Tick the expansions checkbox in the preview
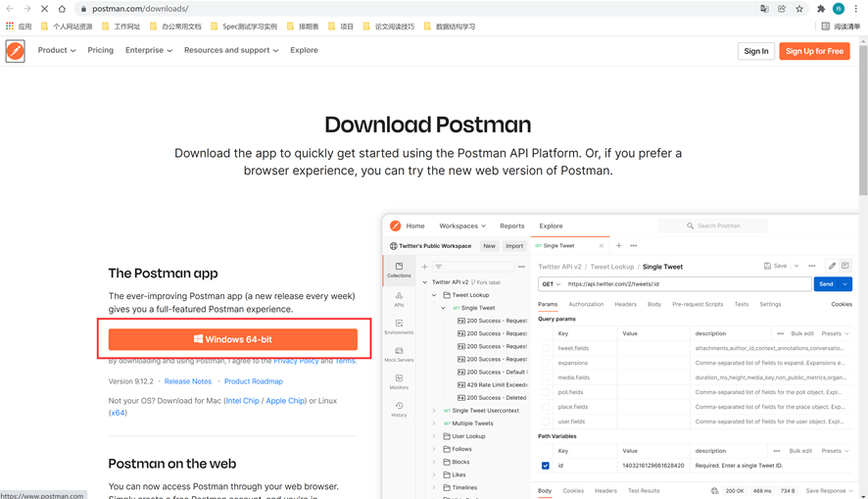The width and height of the screenshot is (868, 499). tap(546, 363)
